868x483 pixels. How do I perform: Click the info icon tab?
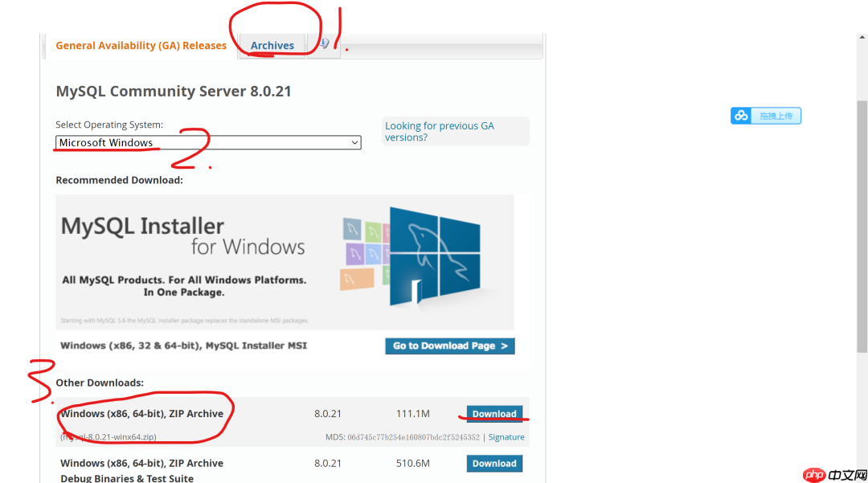click(324, 43)
